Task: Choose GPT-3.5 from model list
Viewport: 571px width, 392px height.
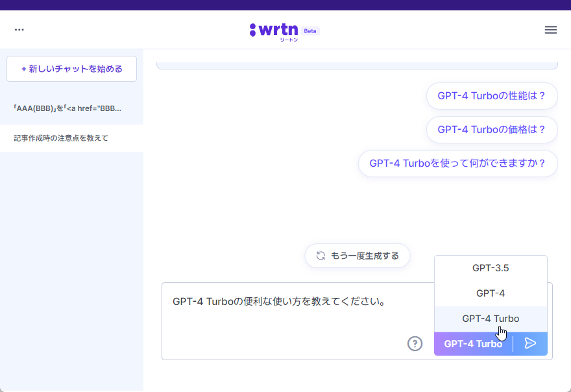Action: pyautogui.click(x=491, y=268)
